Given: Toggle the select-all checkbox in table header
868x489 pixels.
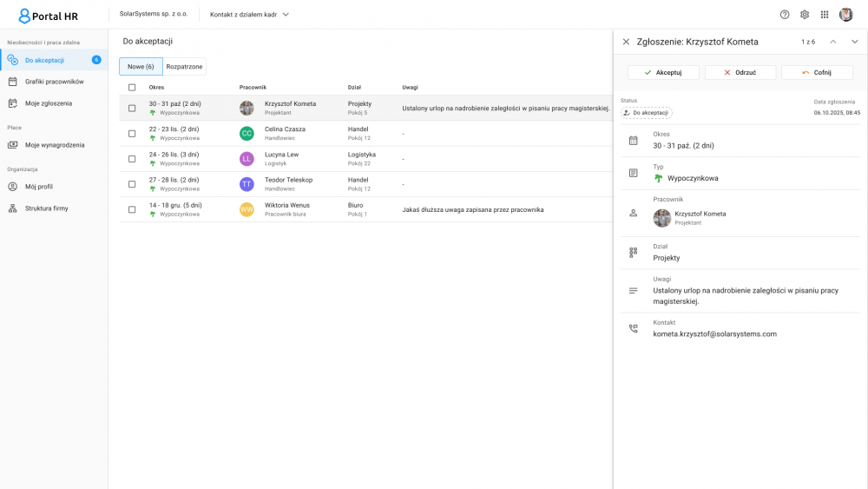Looking at the screenshot, I should pyautogui.click(x=132, y=87).
